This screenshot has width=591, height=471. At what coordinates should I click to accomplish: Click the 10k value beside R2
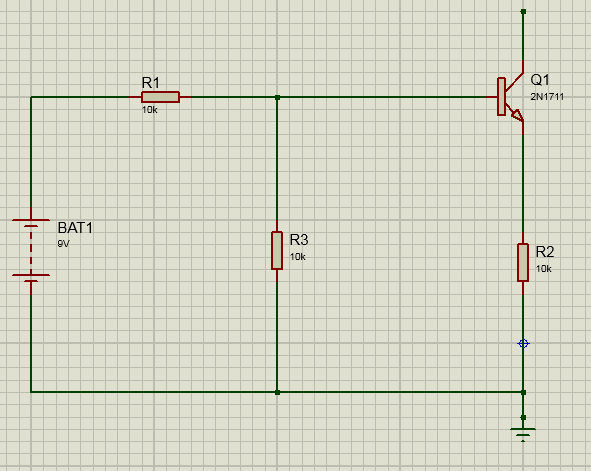point(544,269)
